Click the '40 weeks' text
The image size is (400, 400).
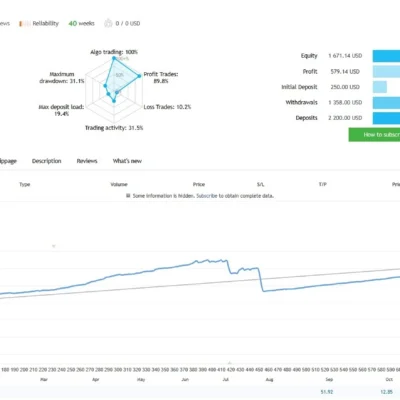(81, 24)
